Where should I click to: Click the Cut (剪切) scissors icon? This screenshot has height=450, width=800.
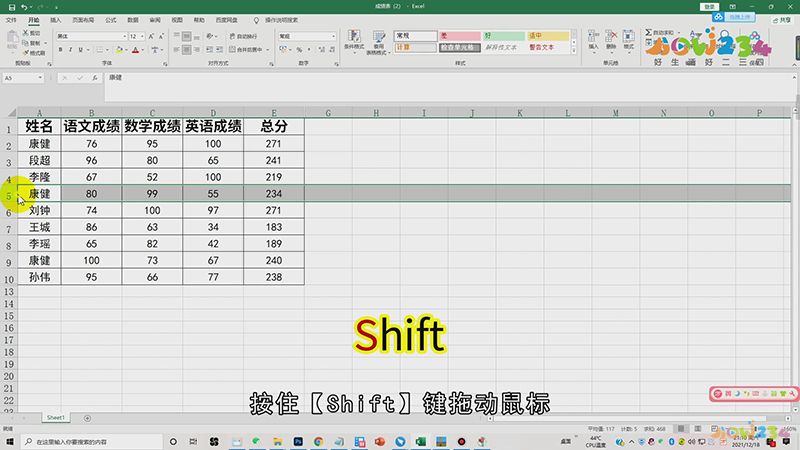click(26, 33)
